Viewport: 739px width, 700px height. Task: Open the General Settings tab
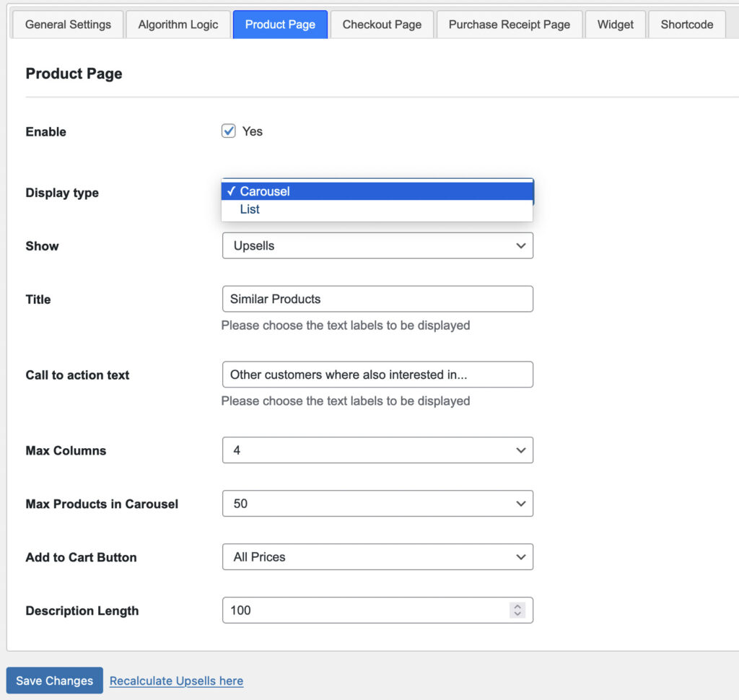68,25
